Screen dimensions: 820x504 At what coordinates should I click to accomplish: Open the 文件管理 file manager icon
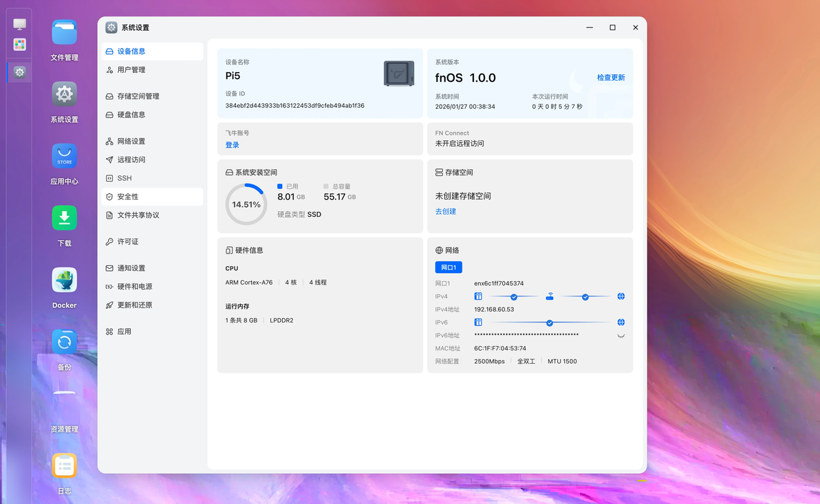(x=65, y=33)
